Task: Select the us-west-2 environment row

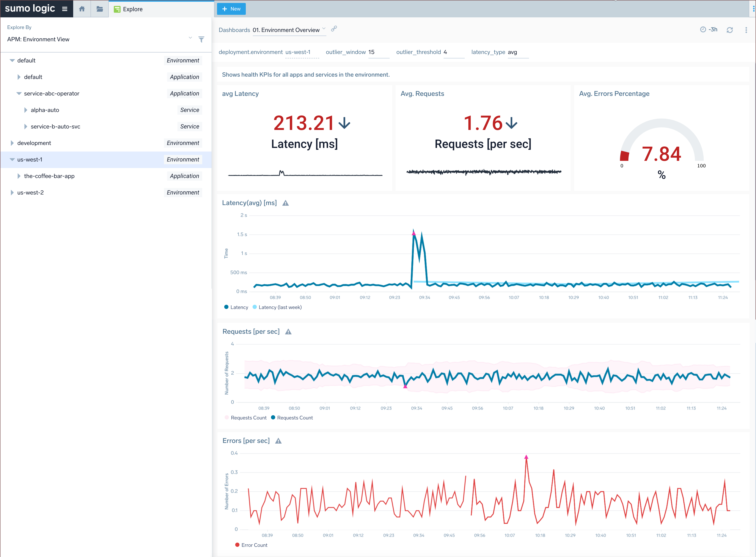Action: 106,193
